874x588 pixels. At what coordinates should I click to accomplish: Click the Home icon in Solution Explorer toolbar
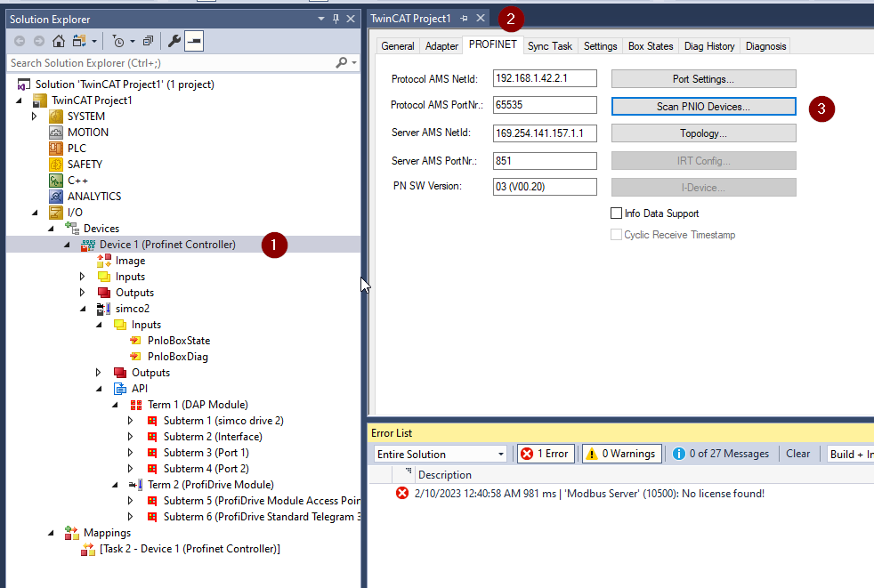tap(59, 41)
